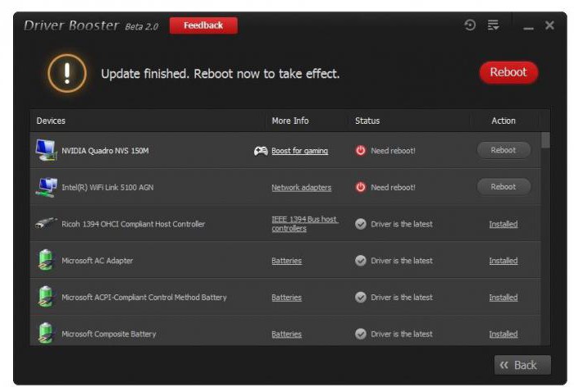Image resolution: width=574 pixels, height=392 pixels.
Task: Open the Boost for gaming link
Action: [300, 151]
